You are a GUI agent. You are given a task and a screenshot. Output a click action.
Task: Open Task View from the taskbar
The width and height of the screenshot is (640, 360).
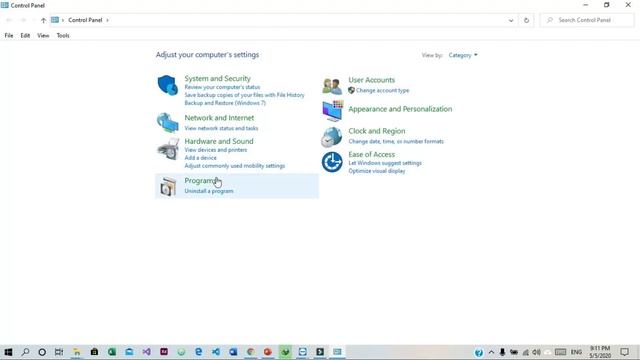coord(59,352)
